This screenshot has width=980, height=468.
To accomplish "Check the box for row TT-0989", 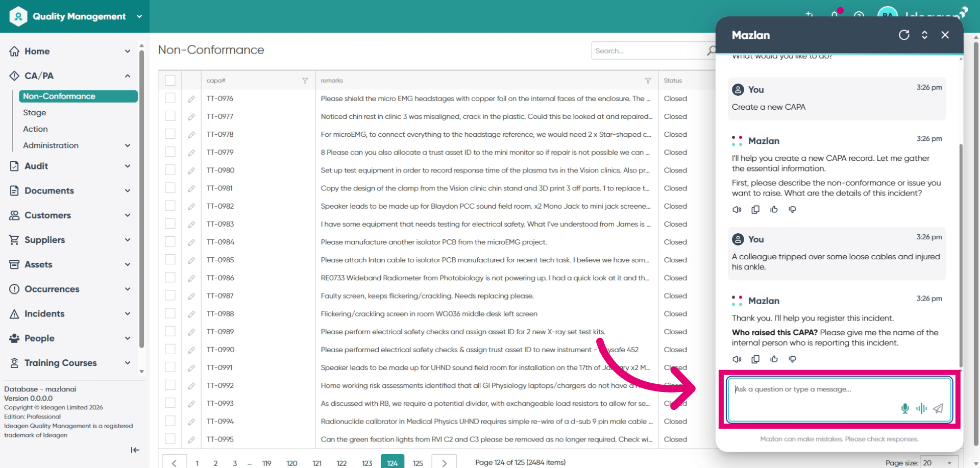I will (x=170, y=331).
